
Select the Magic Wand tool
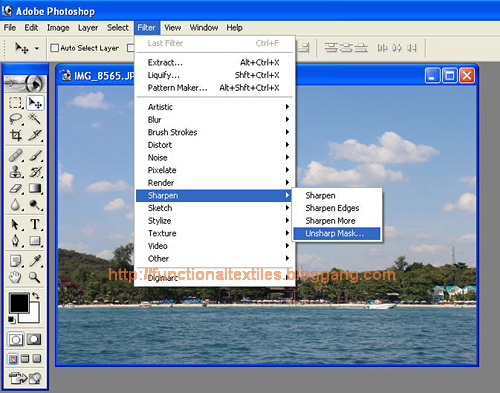(35, 119)
